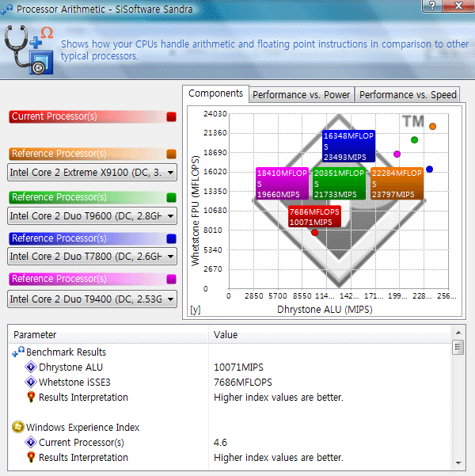Open the Core 2 Duo T9400 dropdown
This screenshot has height=476, width=475.
click(93, 299)
